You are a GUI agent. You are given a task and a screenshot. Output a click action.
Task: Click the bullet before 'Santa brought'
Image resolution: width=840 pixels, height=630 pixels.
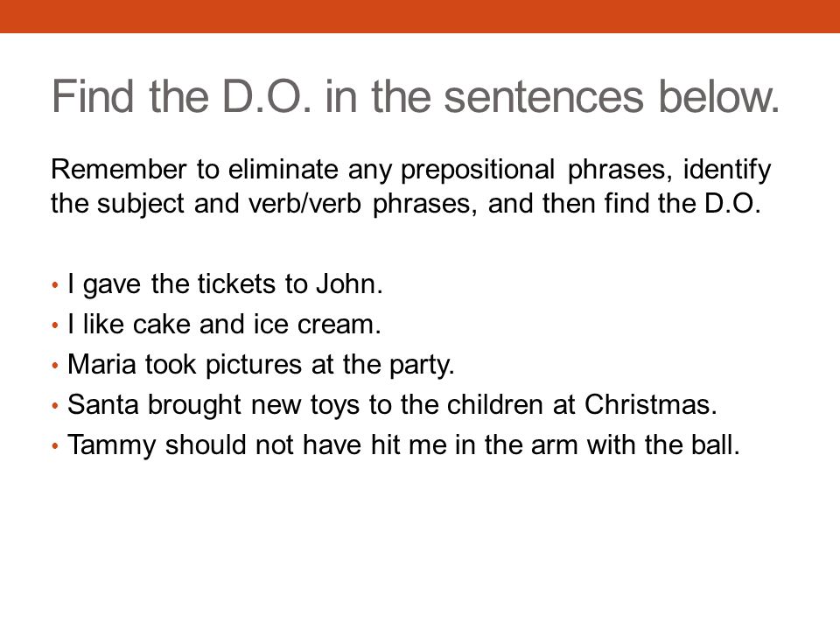[54, 405]
